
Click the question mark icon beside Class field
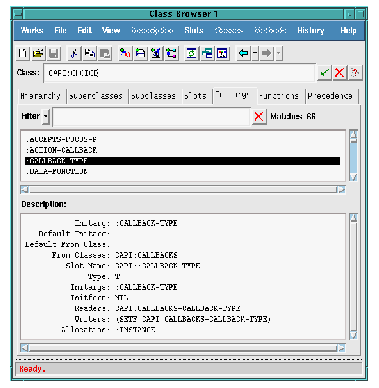[x=355, y=72]
